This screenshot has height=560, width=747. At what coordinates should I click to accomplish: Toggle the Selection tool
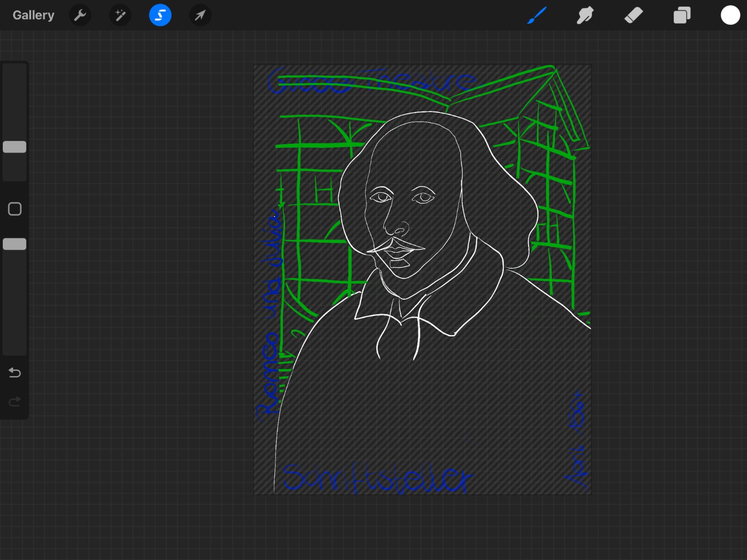click(160, 15)
